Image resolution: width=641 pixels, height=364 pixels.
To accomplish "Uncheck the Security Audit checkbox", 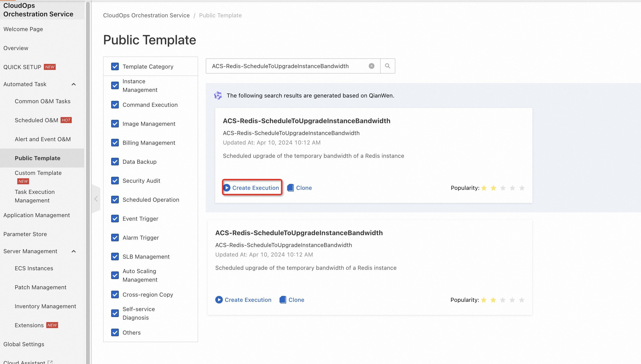I will click(115, 181).
